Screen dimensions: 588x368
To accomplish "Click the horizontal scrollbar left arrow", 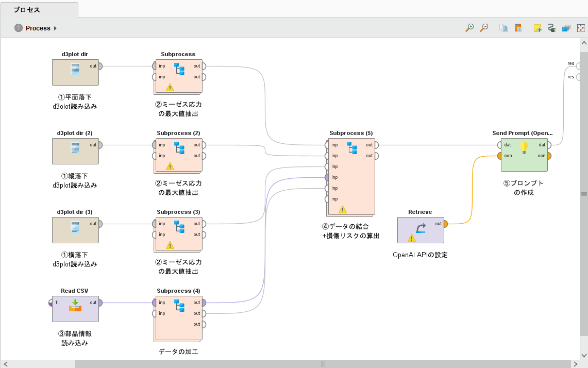I will click(x=6, y=364).
